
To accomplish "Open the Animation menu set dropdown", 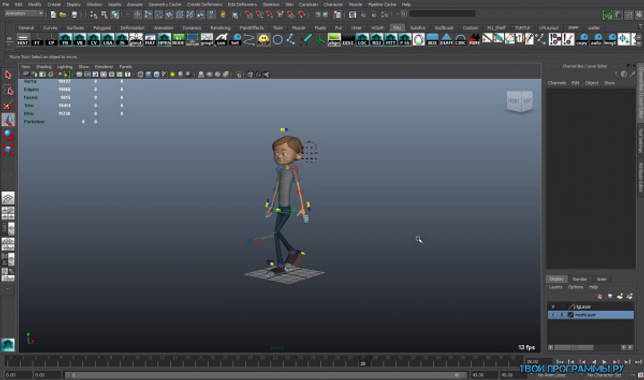I will [24, 14].
